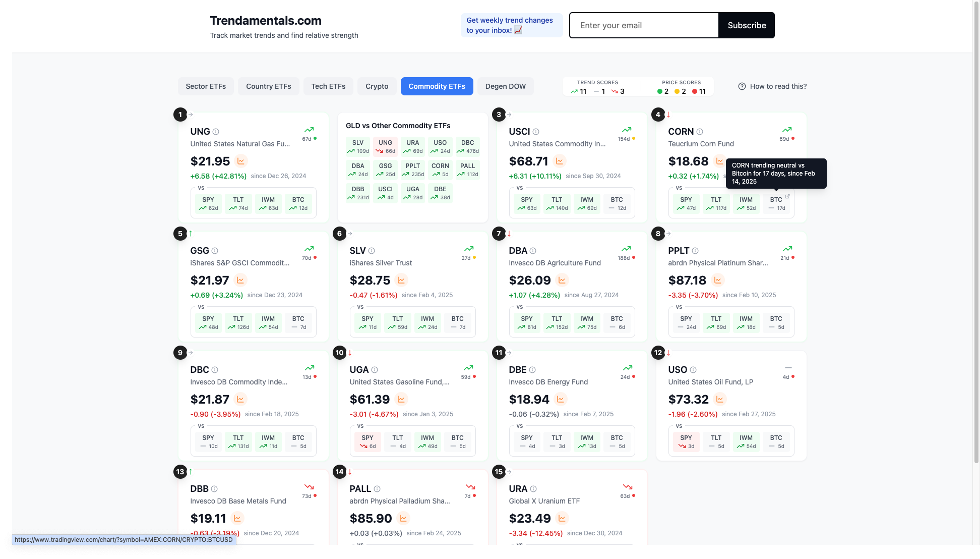Click the info icon next to SLV

click(x=372, y=251)
